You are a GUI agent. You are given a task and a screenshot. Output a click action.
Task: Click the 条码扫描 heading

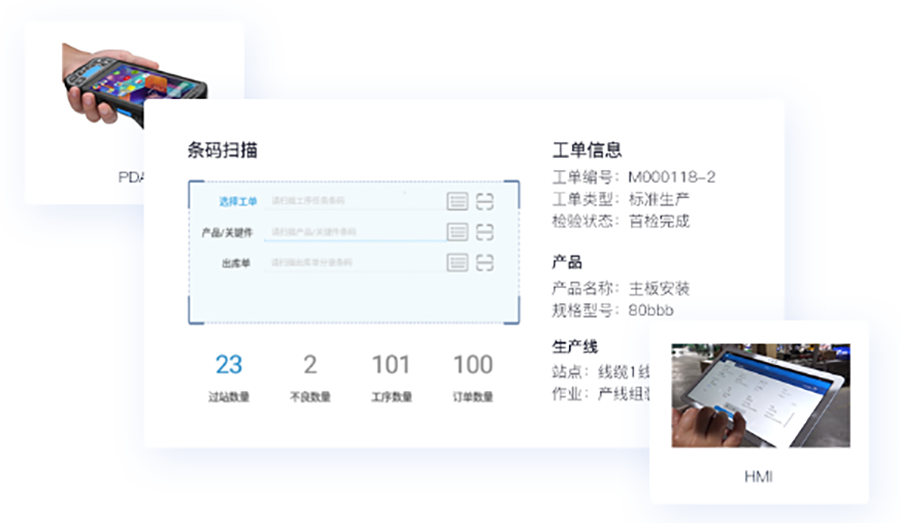222,150
